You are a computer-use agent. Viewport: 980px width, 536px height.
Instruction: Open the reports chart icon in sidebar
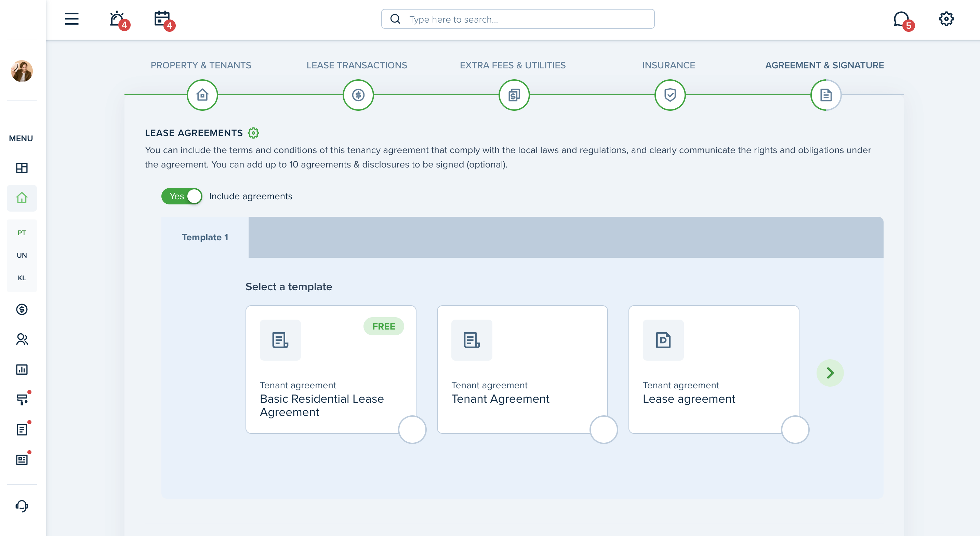tap(22, 370)
